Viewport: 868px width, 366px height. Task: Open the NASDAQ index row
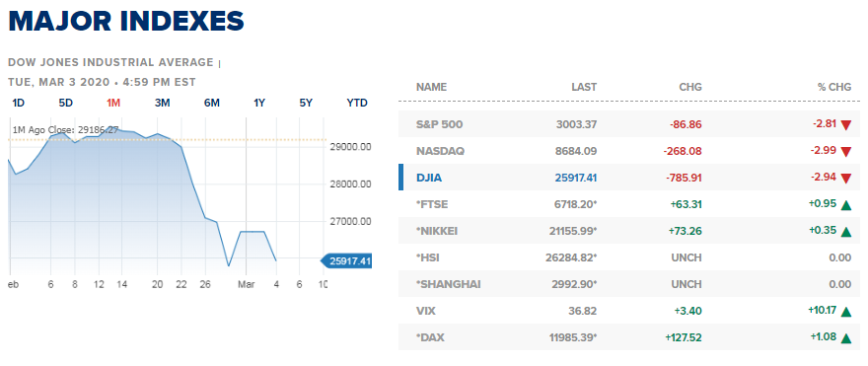(x=629, y=151)
